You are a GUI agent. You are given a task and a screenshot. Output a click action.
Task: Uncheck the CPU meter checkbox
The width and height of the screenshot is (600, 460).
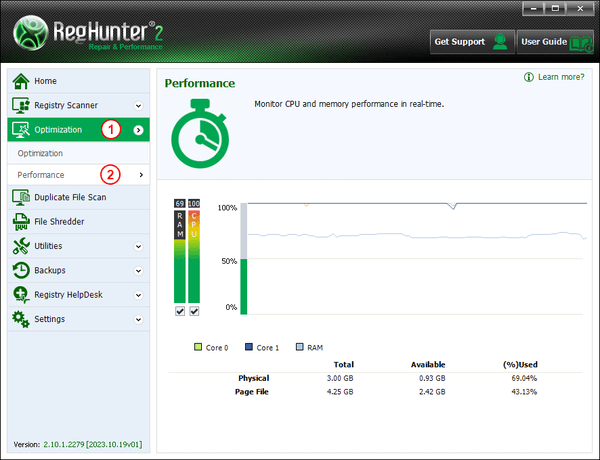pyautogui.click(x=194, y=311)
